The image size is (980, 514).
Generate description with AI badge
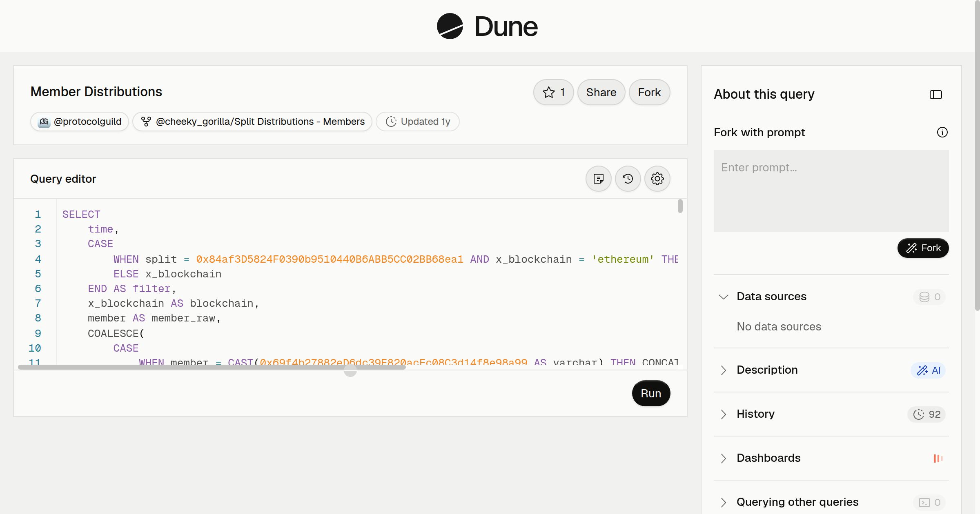coord(928,370)
